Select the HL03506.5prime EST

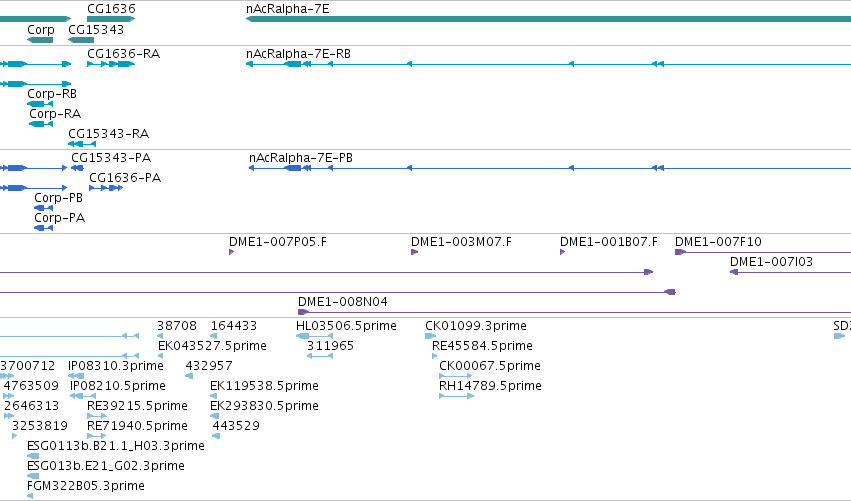pyautogui.click(x=314, y=336)
